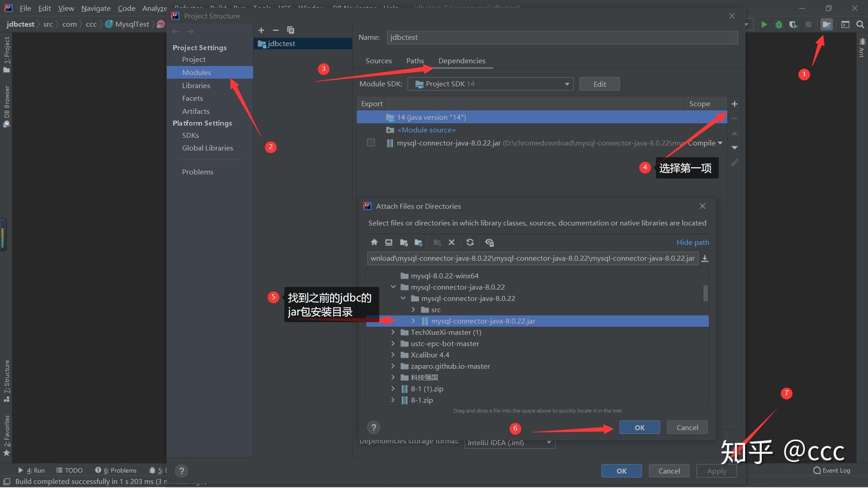Open Dependencies storage format dropdown
Screen dimensions: 868x488
(510, 443)
